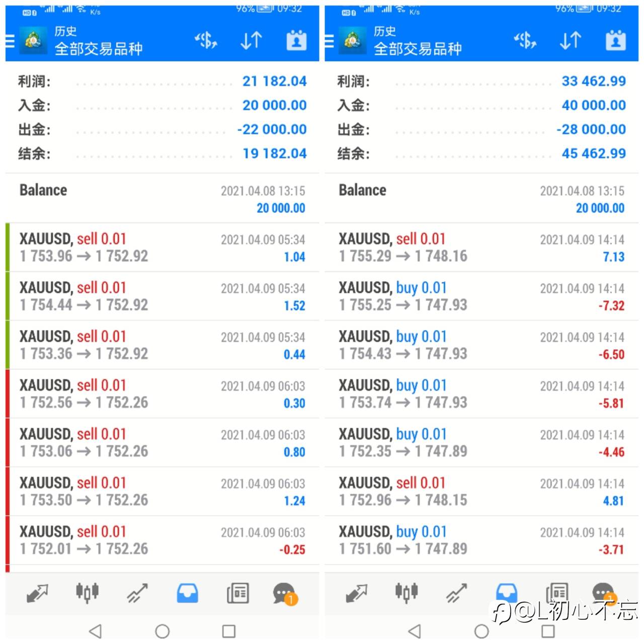
Task: Tap the MetaTrader logo in left screenshot
Action: 33,41
